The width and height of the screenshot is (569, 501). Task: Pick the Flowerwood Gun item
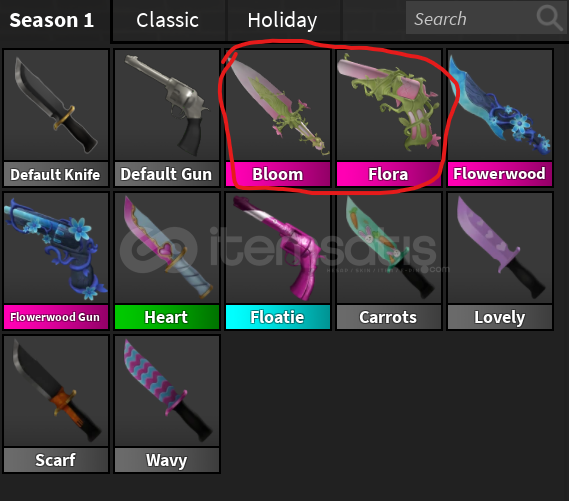56,261
